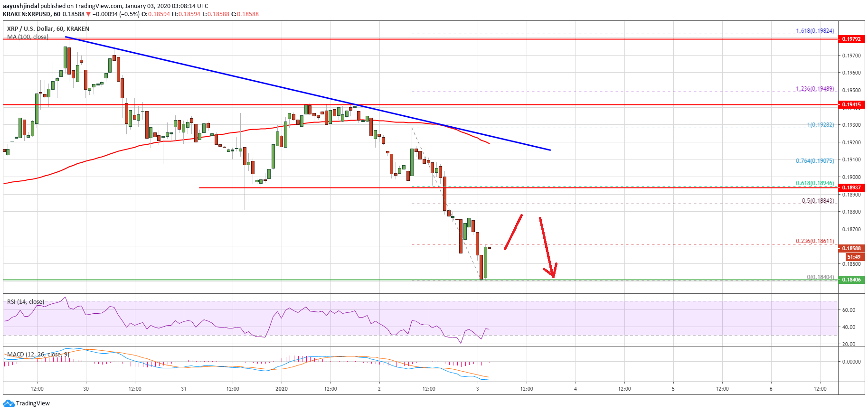
Task: Click the TradingView logo at bottom left
Action: pyautogui.click(x=9, y=403)
